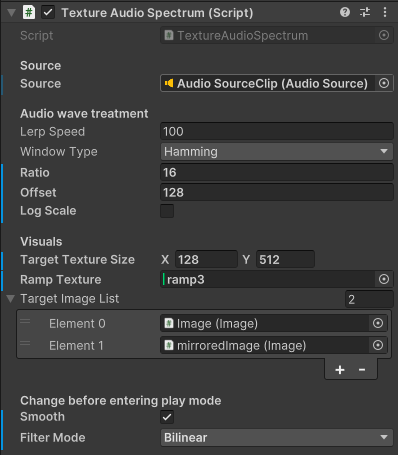Click the Element 1 label
The image size is (398, 455).
click(76, 345)
